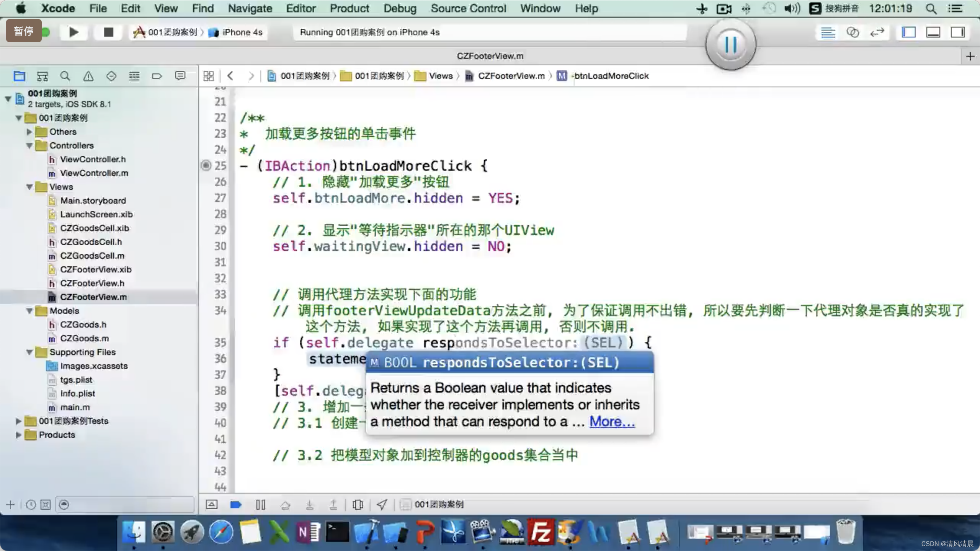Toggle breakpoint at line 25 gutter
980x551 pixels.
click(206, 165)
